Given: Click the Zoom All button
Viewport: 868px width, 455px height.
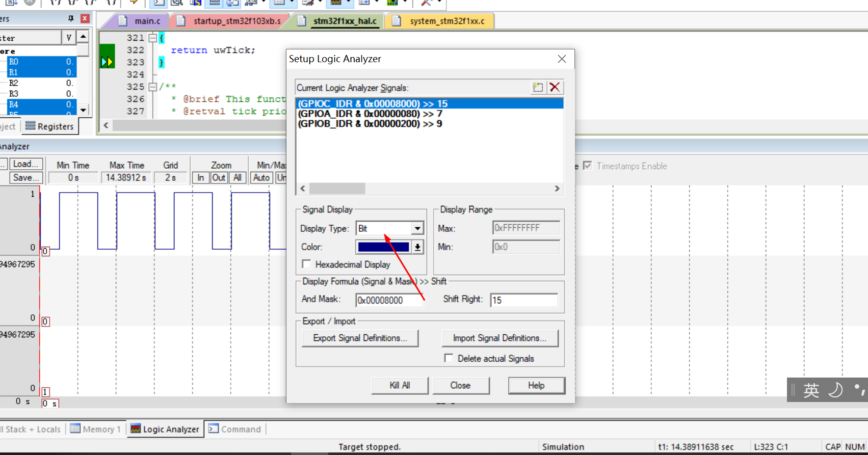Looking at the screenshot, I should [238, 177].
